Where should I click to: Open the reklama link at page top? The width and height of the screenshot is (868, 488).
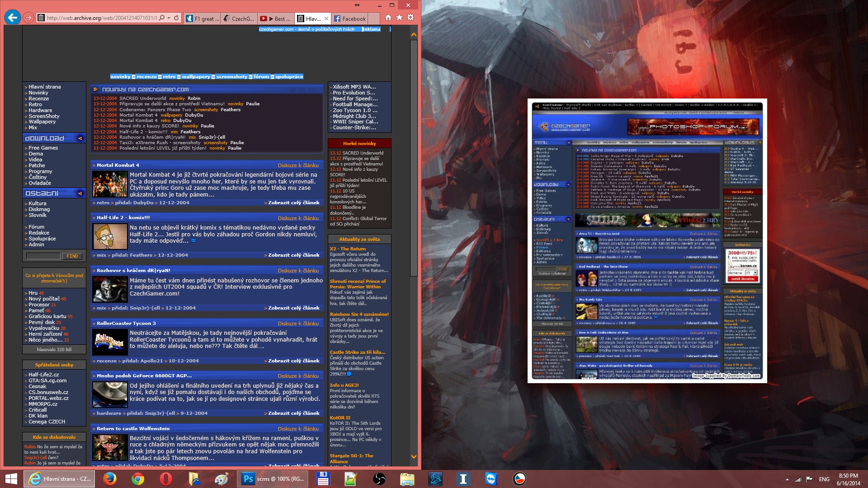[x=371, y=29]
